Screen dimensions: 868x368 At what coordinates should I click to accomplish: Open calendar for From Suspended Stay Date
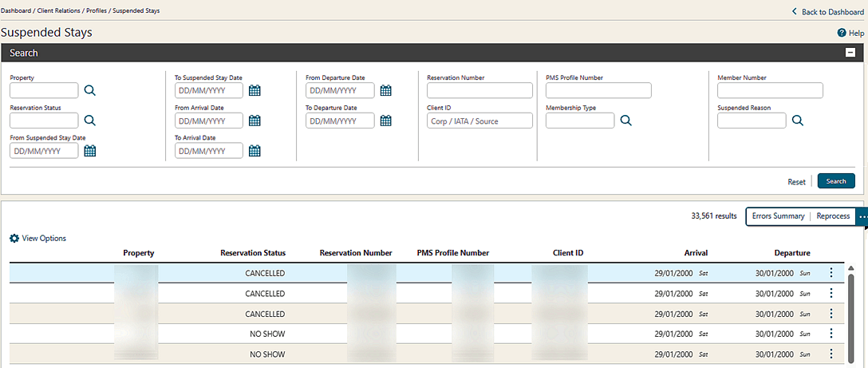pyautogui.click(x=89, y=150)
